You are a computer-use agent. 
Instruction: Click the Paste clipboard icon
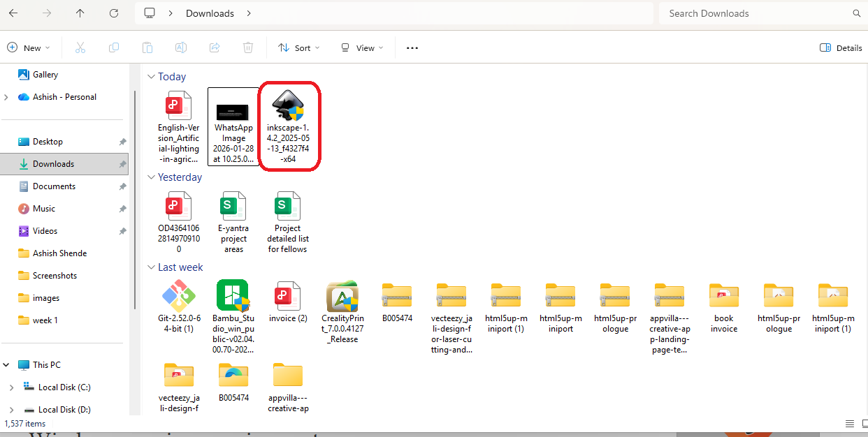click(147, 47)
